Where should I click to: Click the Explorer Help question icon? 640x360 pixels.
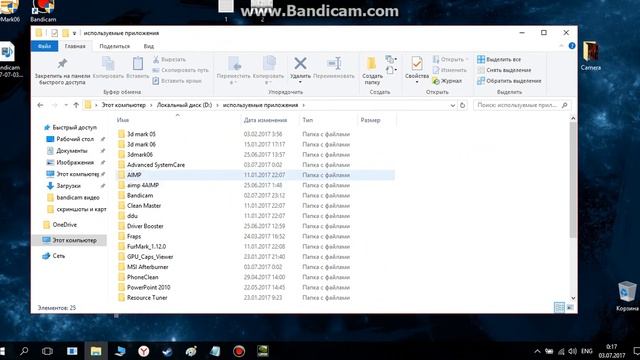(572, 46)
